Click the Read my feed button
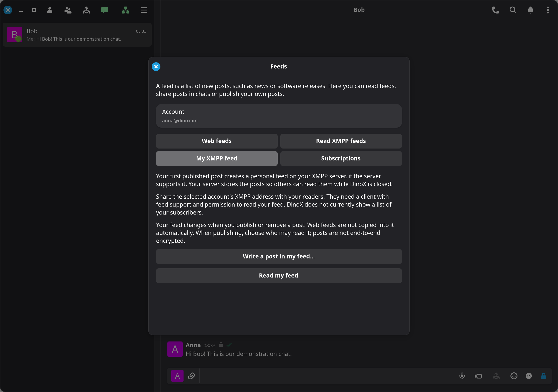 click(279, 276)
